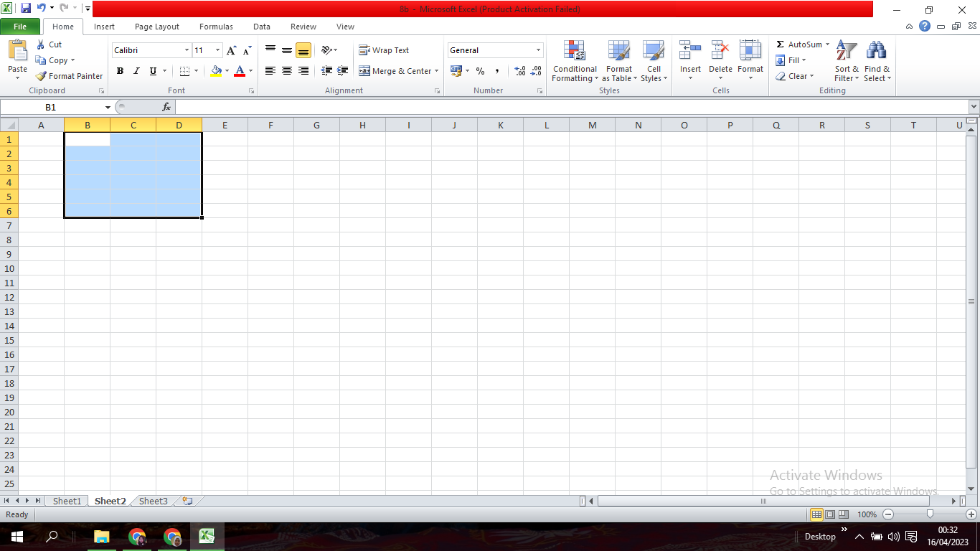Viewport: 980px width, 551px height.
Task: Align cell text to the left
Action: point(270,71)
